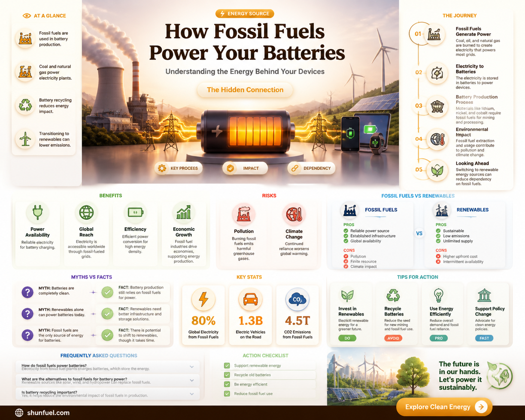Click the check mark next to Sustainable pro

(x=438, y=231)
